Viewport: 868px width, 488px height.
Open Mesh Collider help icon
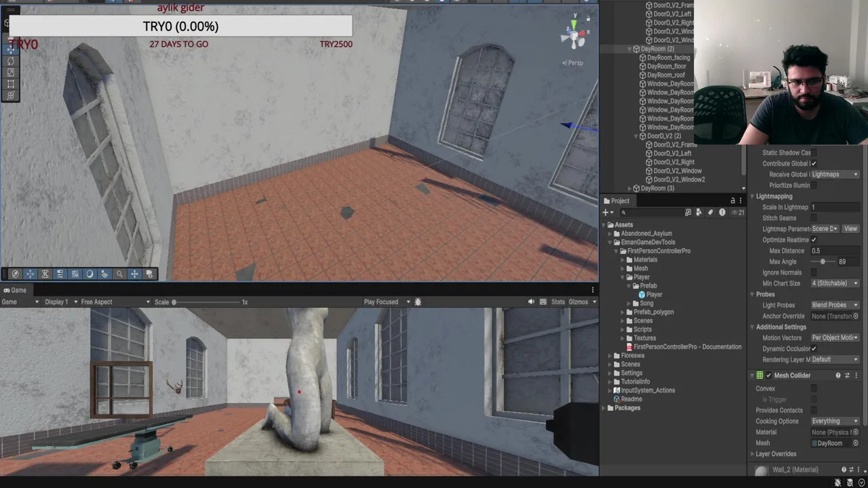point(838,375)
